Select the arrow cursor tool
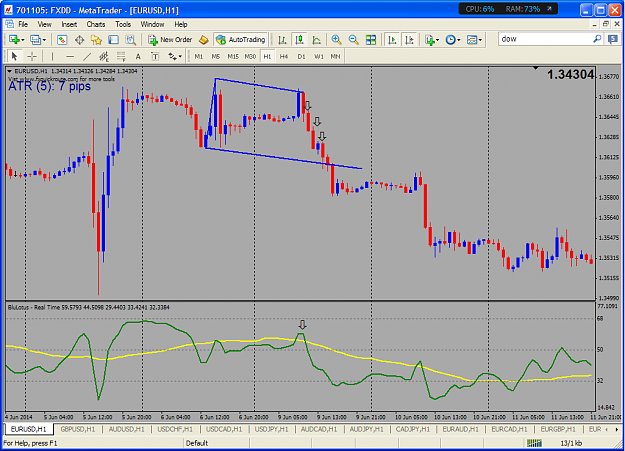Viewport: 625px width, 451px height. click(15, 56)
